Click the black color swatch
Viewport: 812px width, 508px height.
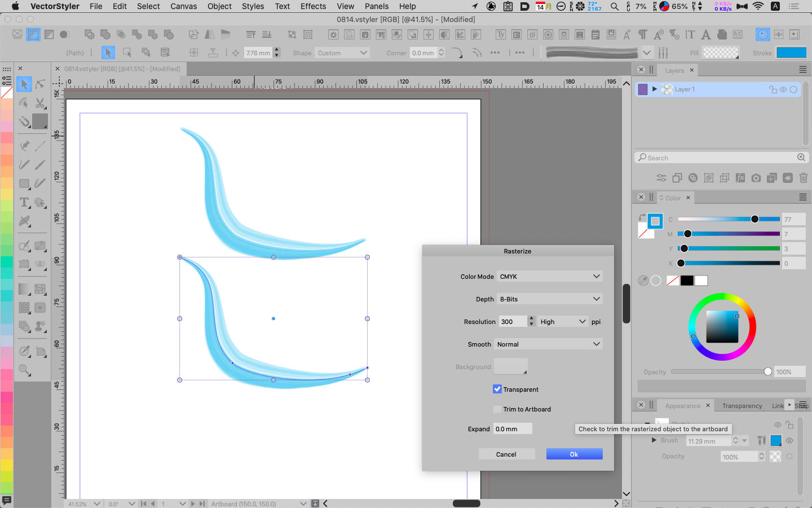tap(686, 281)
